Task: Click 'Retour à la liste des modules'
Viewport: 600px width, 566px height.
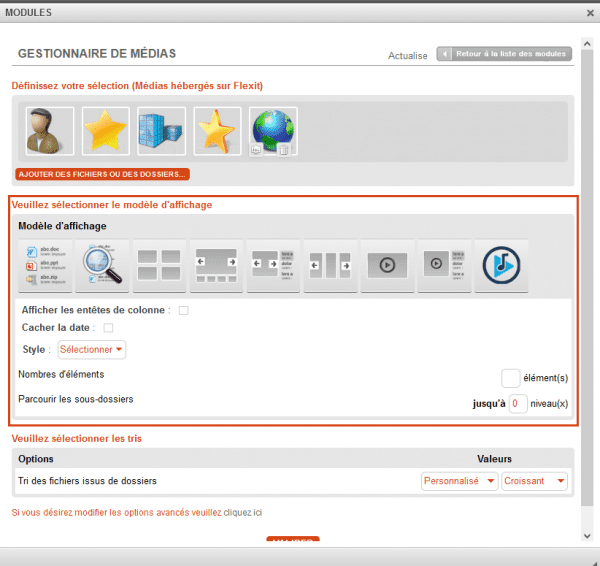Action: click(505, 54)
